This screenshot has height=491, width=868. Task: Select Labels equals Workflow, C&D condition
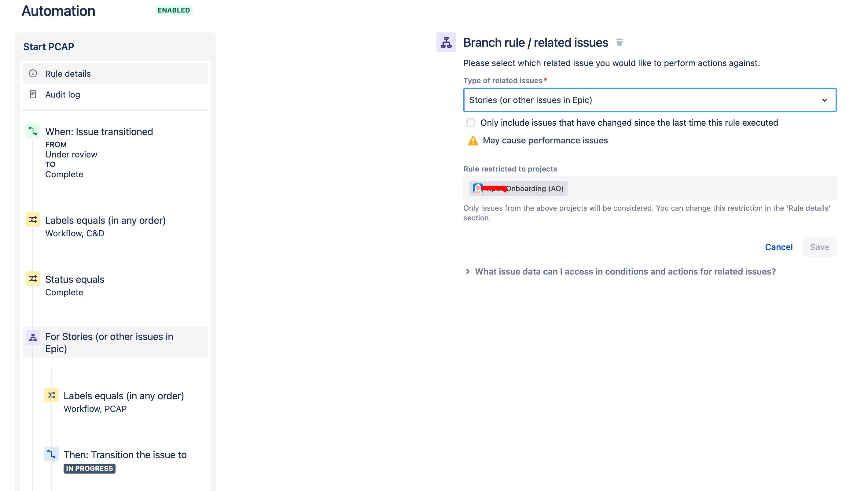pyautogui.click(x=115, y=226)
